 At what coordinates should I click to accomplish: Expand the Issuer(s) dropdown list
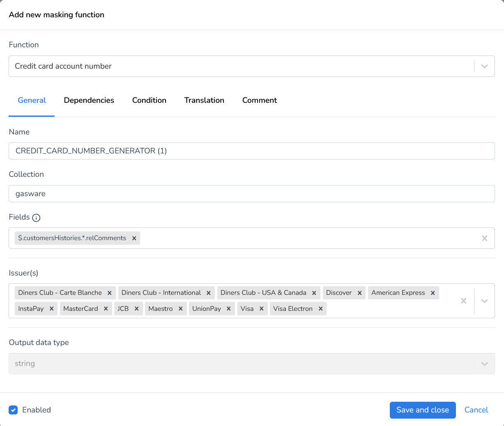(x=484, y=301)
